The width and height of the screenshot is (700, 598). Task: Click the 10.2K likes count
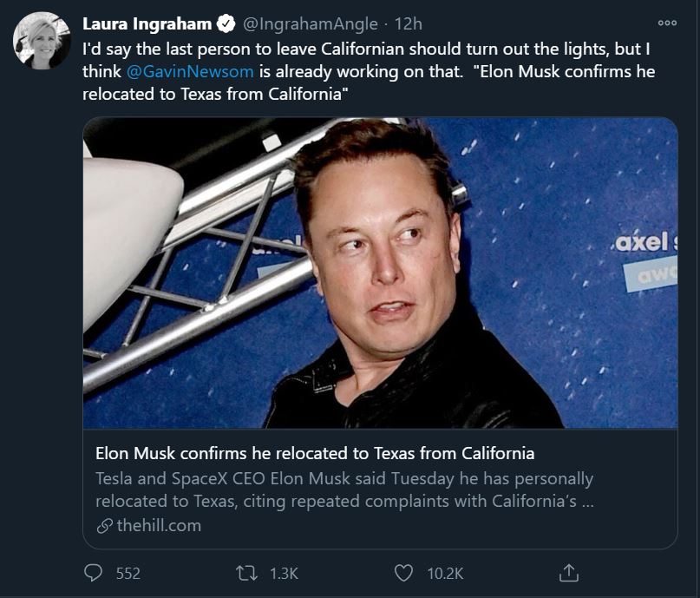pyautogui.click(x=445, y=574)
